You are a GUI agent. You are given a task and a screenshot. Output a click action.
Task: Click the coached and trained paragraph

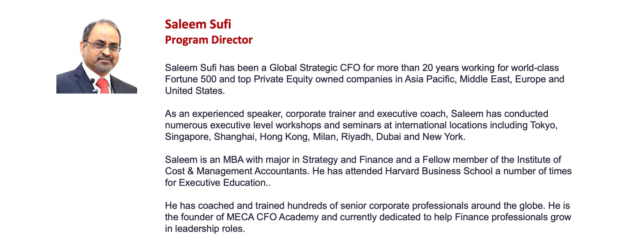368,217
